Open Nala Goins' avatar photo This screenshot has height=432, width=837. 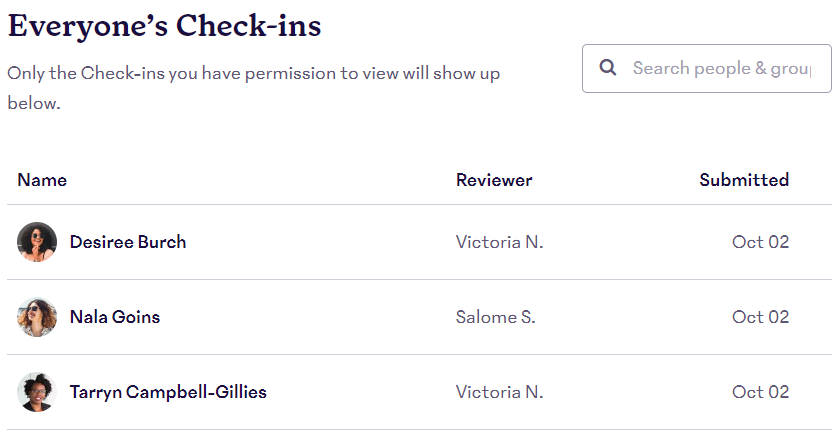[37, 317]
